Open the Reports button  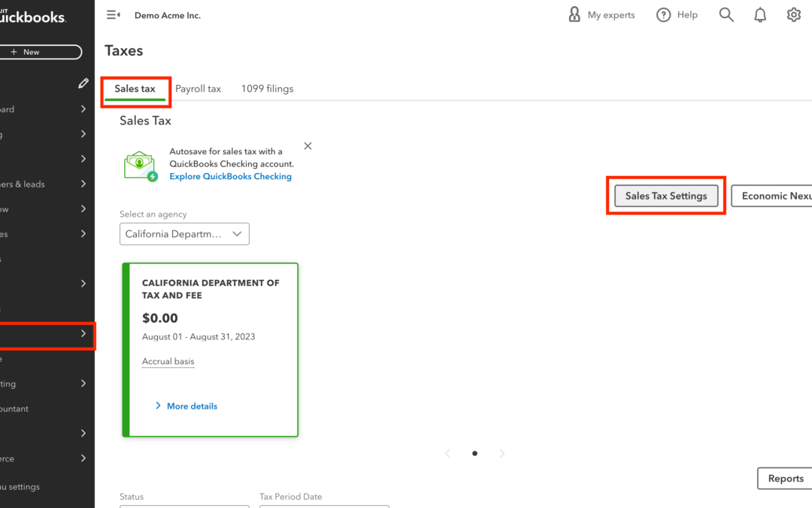tap(784, 479)
